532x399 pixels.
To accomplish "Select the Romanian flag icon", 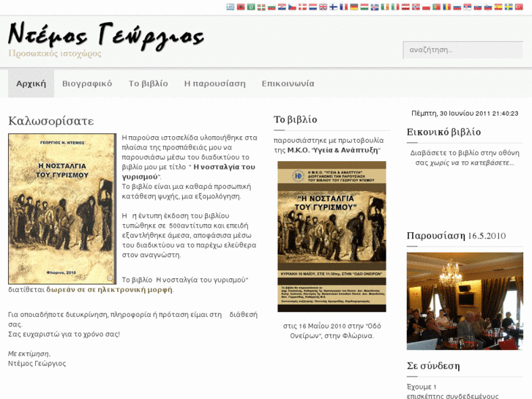I will point(447,7).
